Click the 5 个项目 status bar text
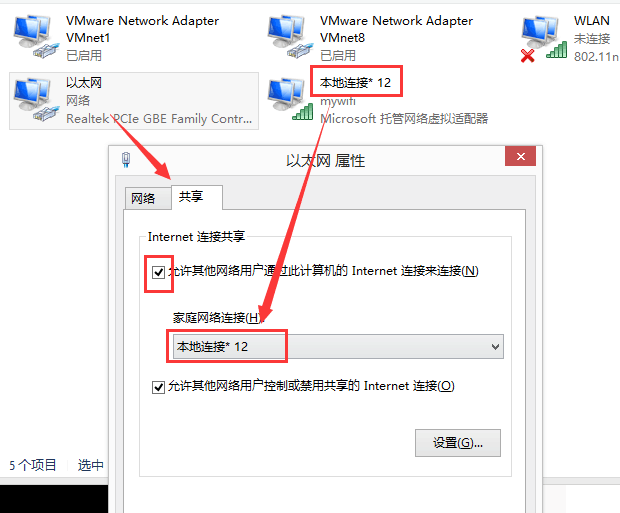This screenshot has height=513, width=620. coord(32,465)
